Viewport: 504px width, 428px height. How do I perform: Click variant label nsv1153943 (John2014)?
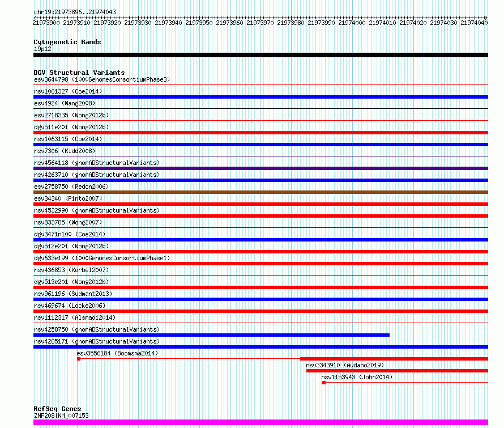pos(357,377)
